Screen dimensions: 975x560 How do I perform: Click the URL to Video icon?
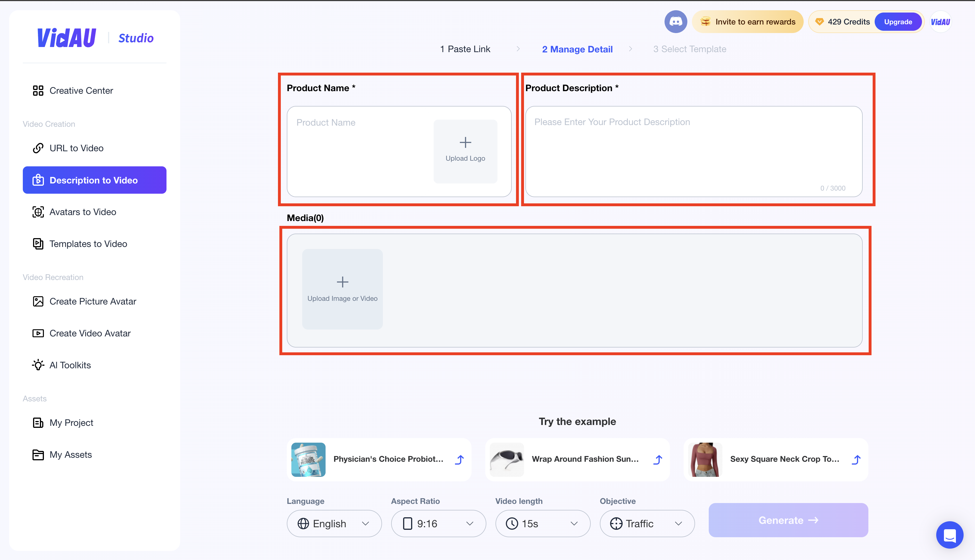tap(39, 148)
